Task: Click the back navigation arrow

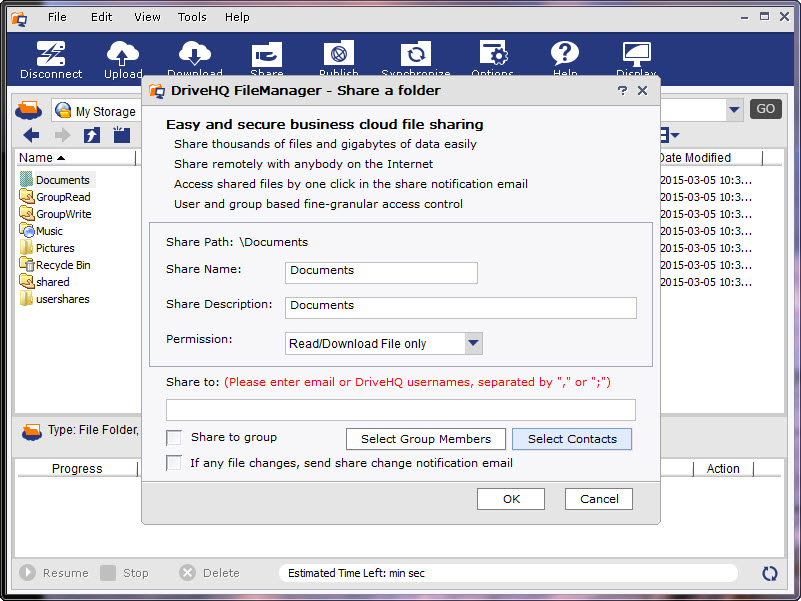Action: coord(31,135)
